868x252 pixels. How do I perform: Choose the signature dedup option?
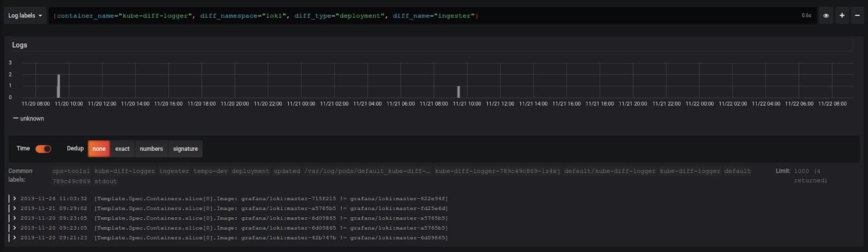point(185,149)
